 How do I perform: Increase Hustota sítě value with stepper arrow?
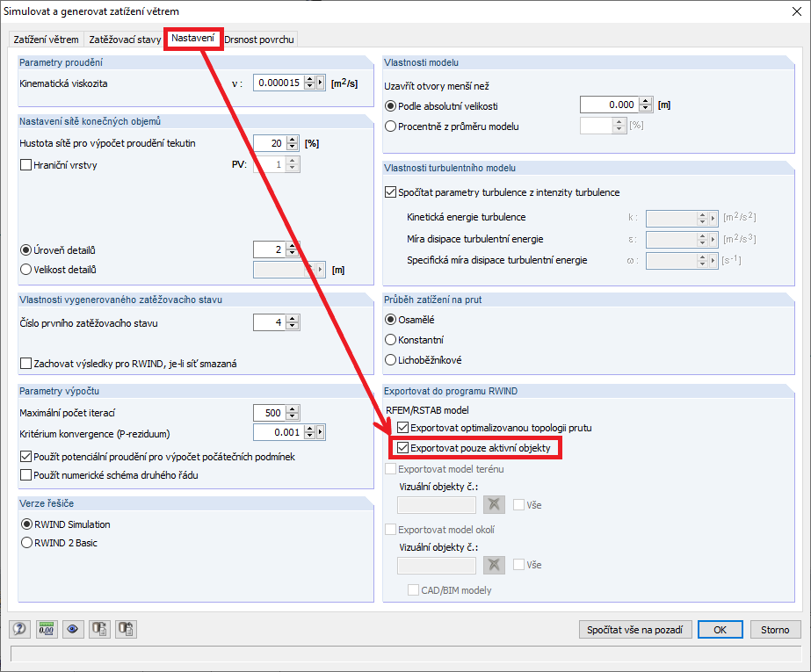click(292, 139)
